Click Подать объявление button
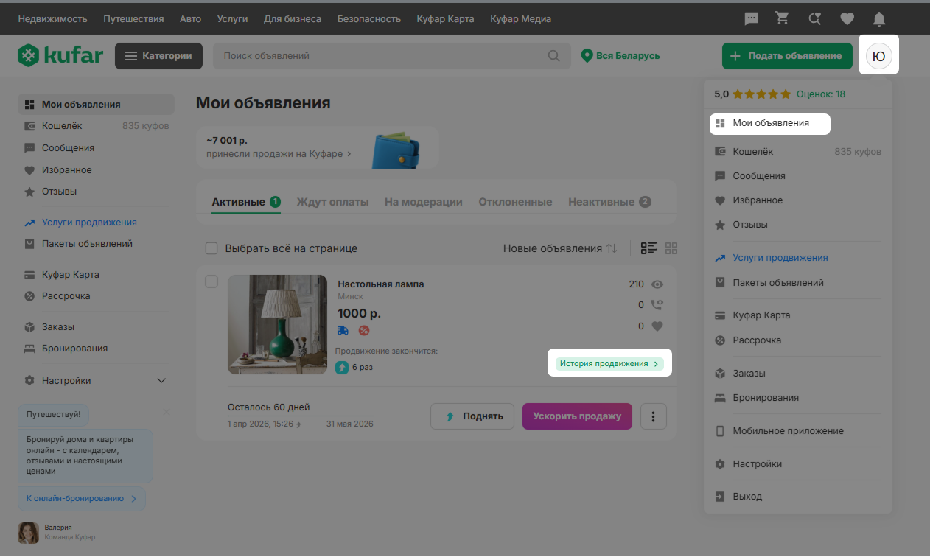 (787, 56)
